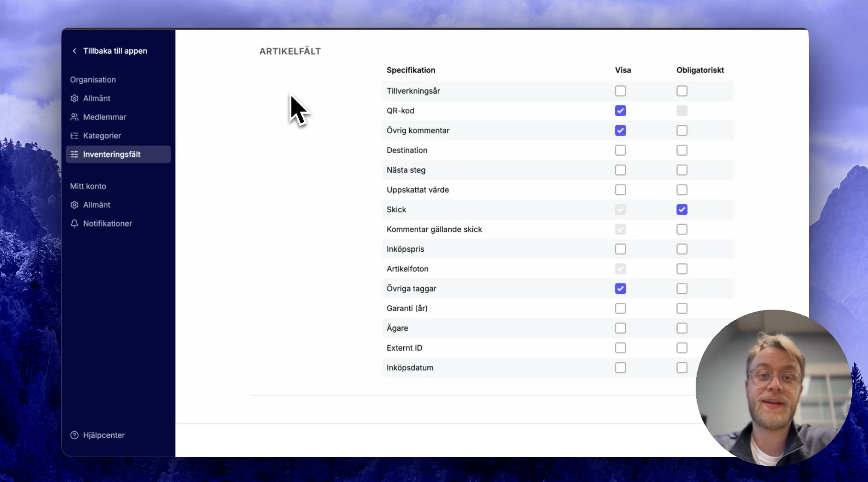Click the back chevron beside Tillbaka till appen
Viewport: 868px width, 482px height.
point(74,51)
